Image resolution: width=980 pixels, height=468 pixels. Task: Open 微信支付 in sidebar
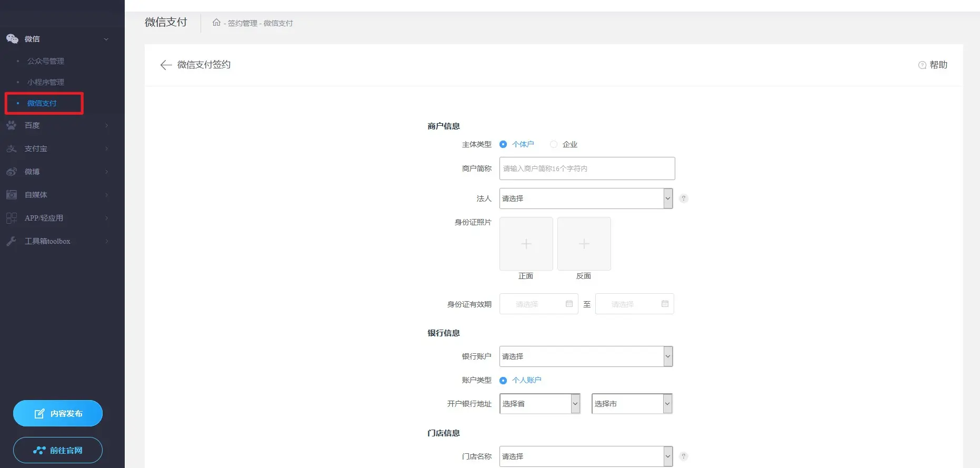coord(42,103)
